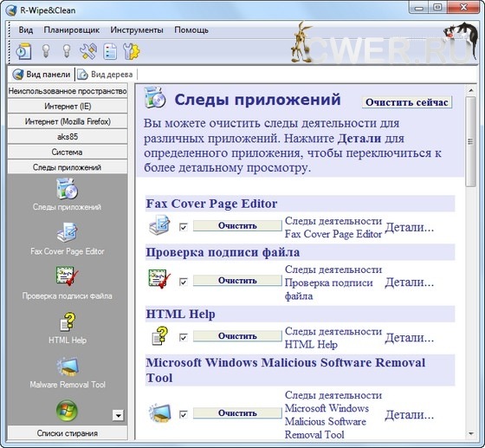Screen dimensions: 485x448
Task: Expand sidebar list with down arrow button
Action: (118, 416)
